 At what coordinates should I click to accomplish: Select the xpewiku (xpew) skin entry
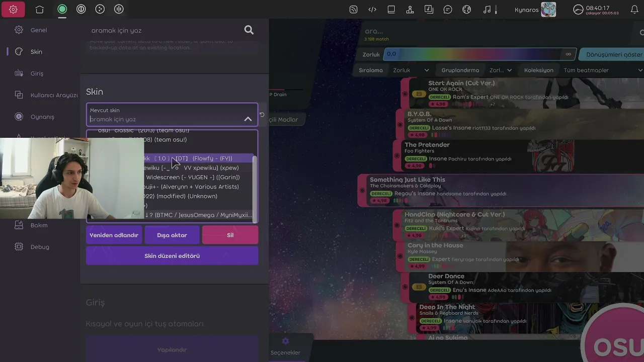click(x=199, y=168)
